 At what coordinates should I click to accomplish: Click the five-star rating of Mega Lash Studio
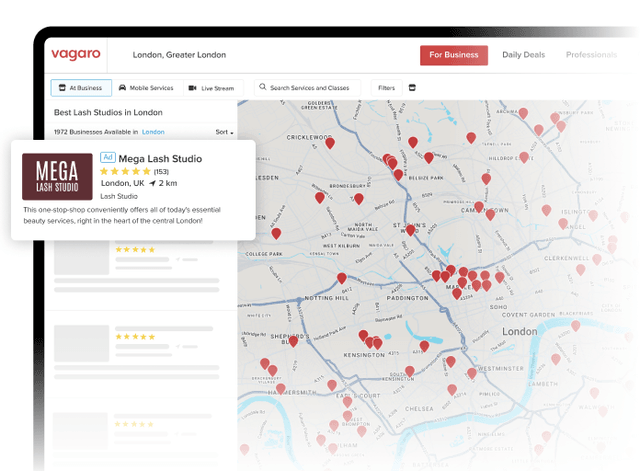pos(125,171)
